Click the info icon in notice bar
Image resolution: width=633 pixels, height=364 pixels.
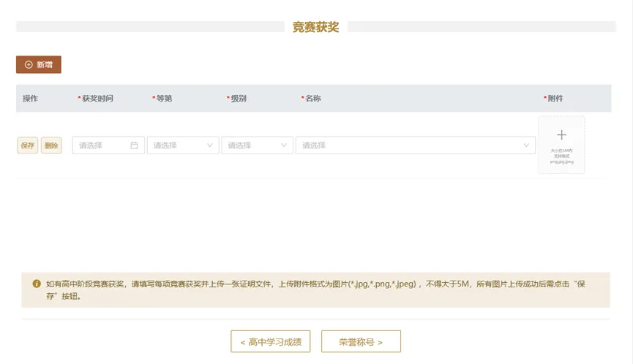[37, 284]
